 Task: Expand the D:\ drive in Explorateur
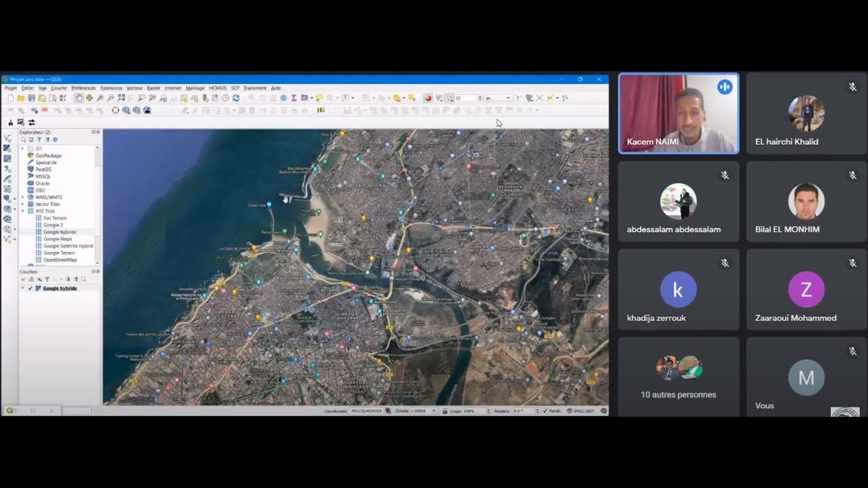[x=22, y=148]
